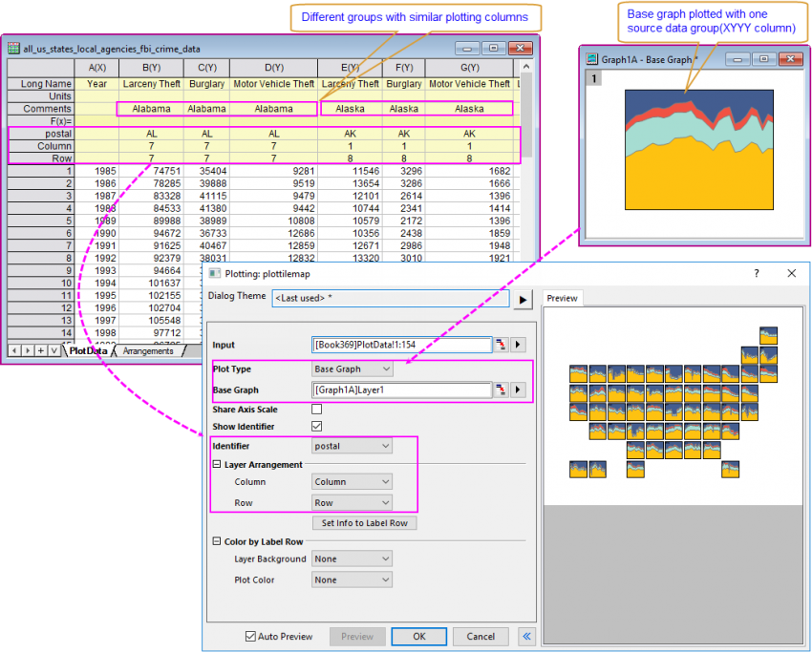Click the Set Info to Label Row button
Screen dimensions: 812x653
pos(364,522)
